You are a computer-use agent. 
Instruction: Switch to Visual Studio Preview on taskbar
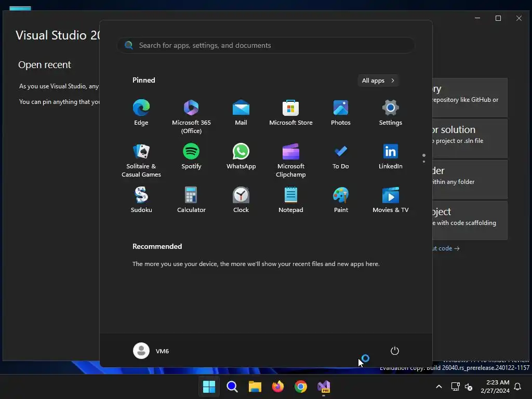pyautogui.click(x=324, y=387)
